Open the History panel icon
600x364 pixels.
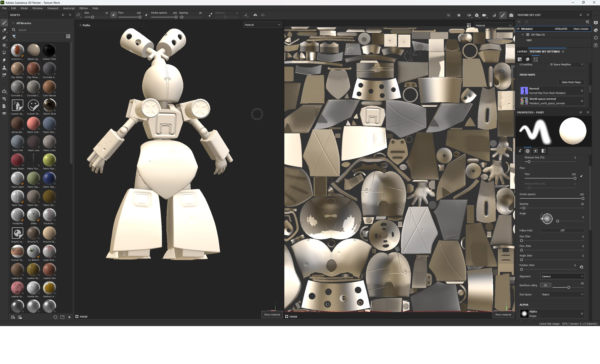point(596,38)
